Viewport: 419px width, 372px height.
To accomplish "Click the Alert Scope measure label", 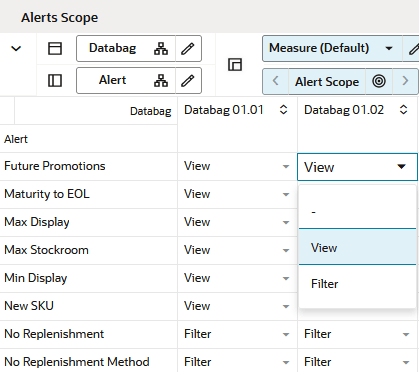I will click(327, 82).
